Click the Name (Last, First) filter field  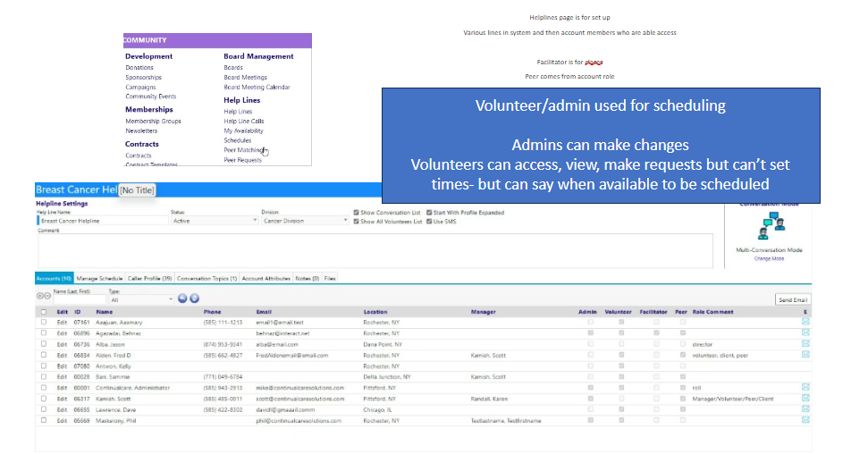79,300
